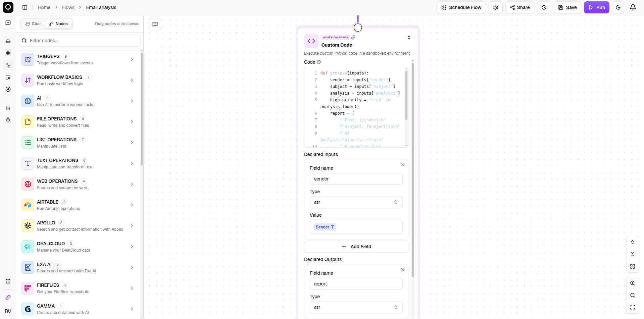
Task: Collapse the Custom Code node panel
Action: click(x=409, y=38)
